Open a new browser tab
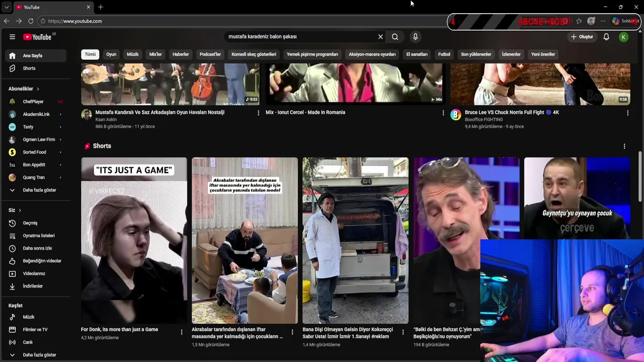 click(101, 7)
